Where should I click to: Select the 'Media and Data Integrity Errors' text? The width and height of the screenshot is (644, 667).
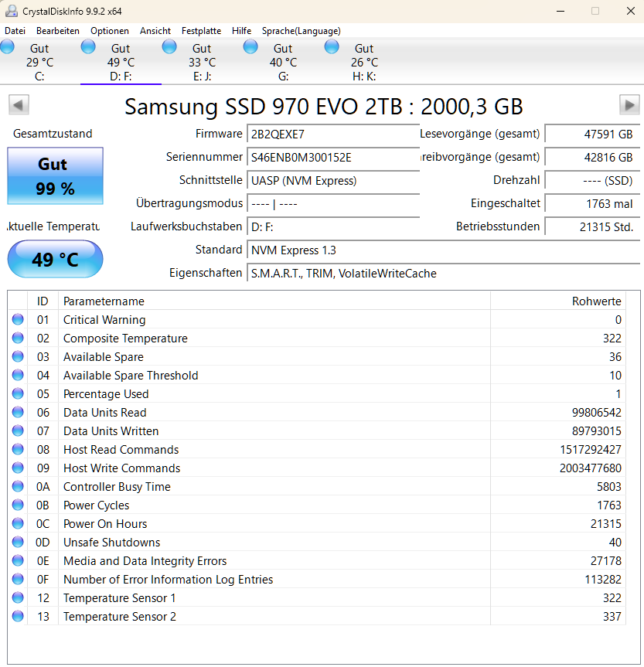pos(145,561)
